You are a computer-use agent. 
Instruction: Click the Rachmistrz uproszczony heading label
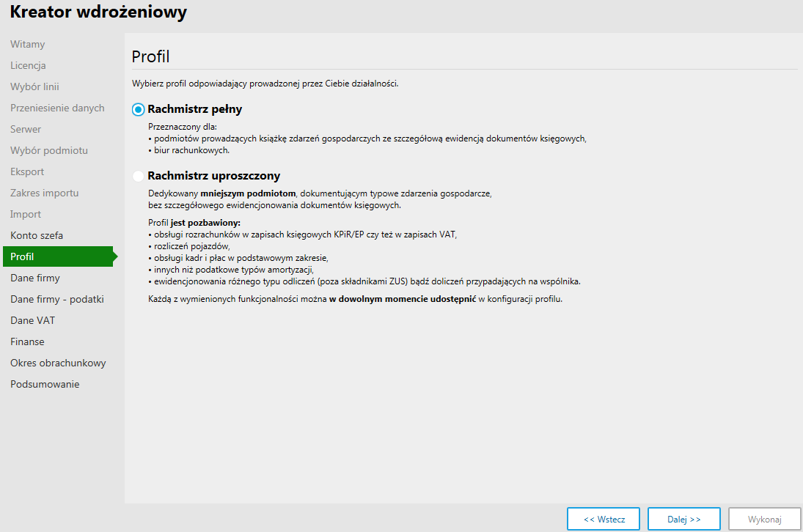click(x=214, y=176)
